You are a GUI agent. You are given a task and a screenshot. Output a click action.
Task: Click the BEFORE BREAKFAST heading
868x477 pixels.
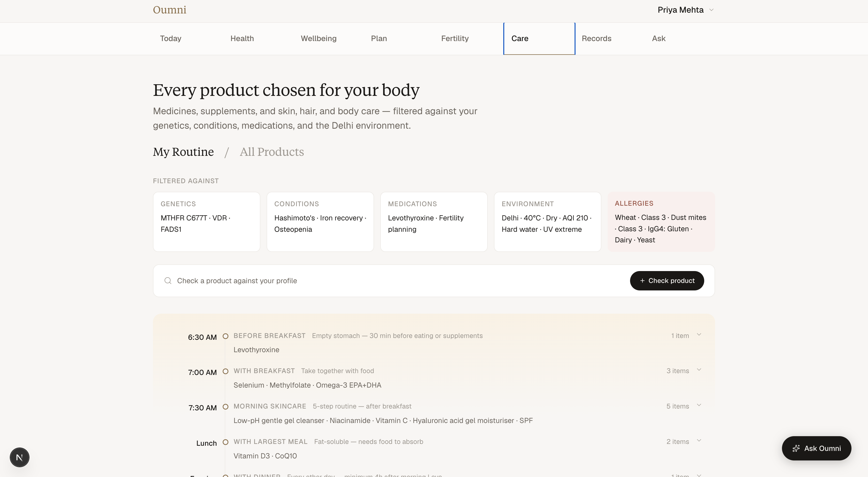point(269,336)
